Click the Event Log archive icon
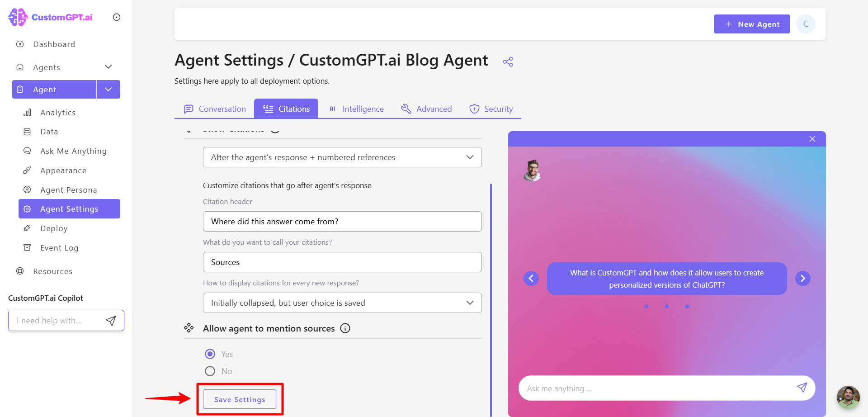Viewport: 868px width, 417px height. [x=27, y=247]
